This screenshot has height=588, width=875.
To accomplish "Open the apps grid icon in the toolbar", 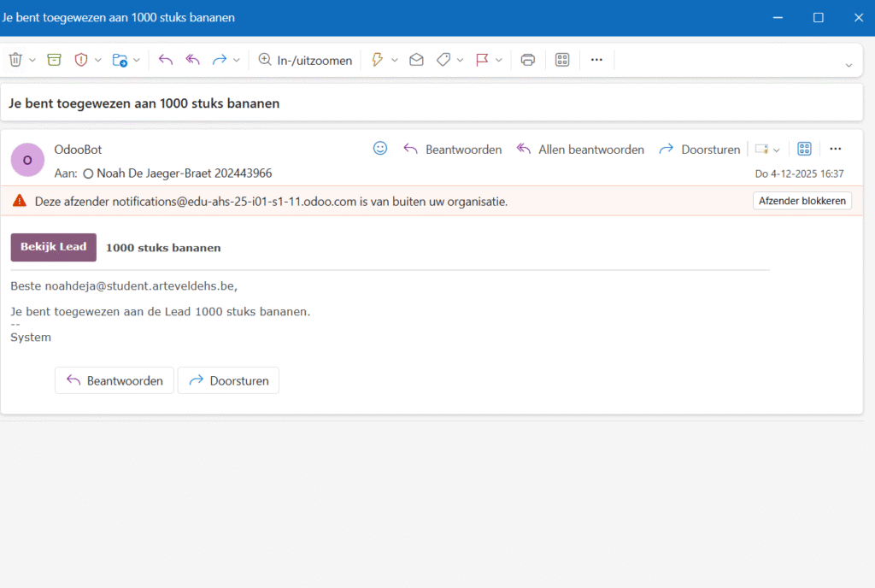I will point(562,60).
